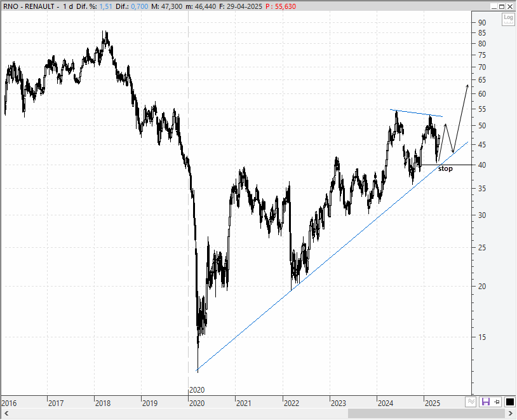The height and width of the screenshot is (420, 517).
Task: Click the 2025 year on the time axis
Action: 433,403
